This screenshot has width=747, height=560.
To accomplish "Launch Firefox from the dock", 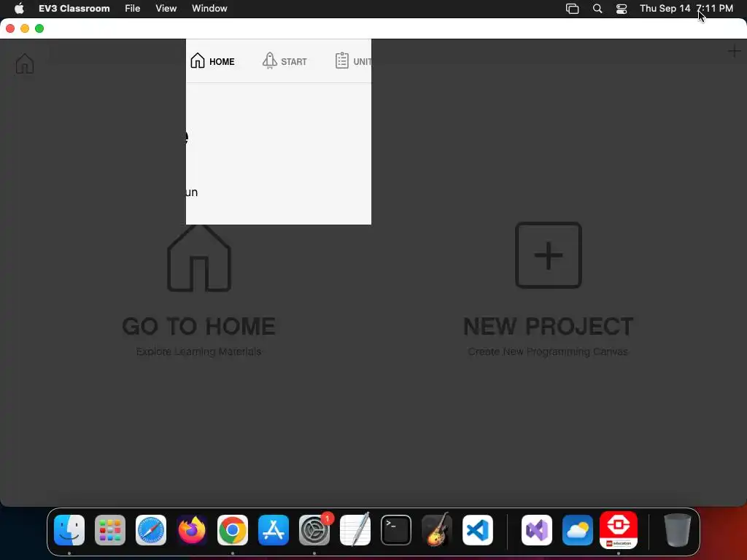I will pos(192,530).
